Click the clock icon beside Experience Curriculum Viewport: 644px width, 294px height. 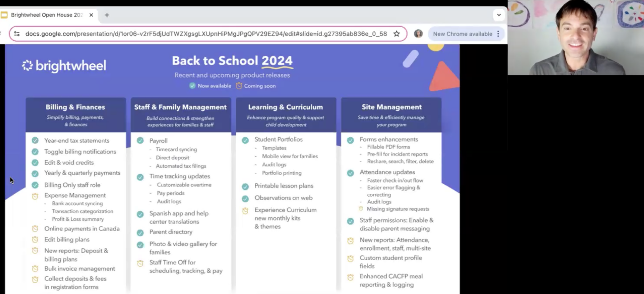(245, 211)
